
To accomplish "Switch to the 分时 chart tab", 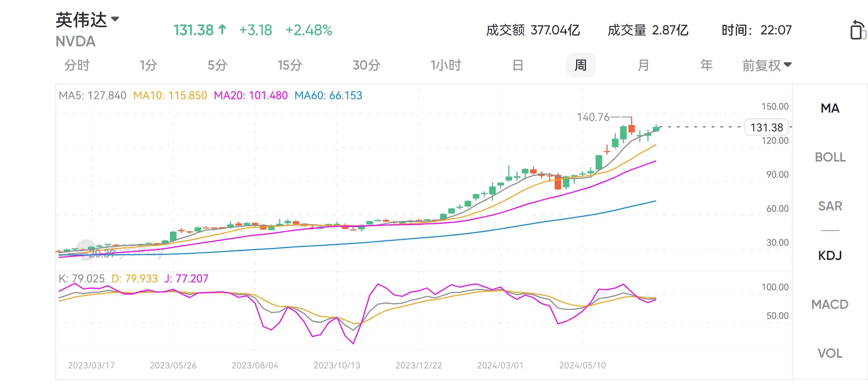I will pos(77,65).
